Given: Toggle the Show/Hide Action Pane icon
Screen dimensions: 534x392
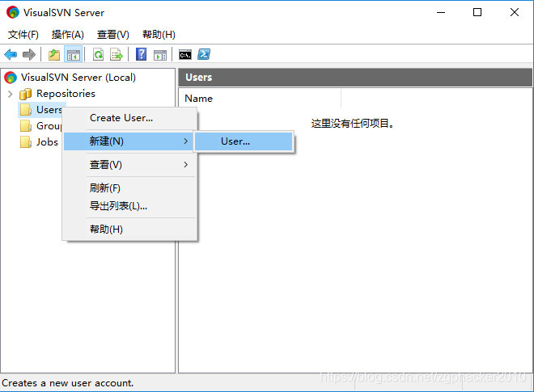Looking at the screenshot, I should coord(160,54).
